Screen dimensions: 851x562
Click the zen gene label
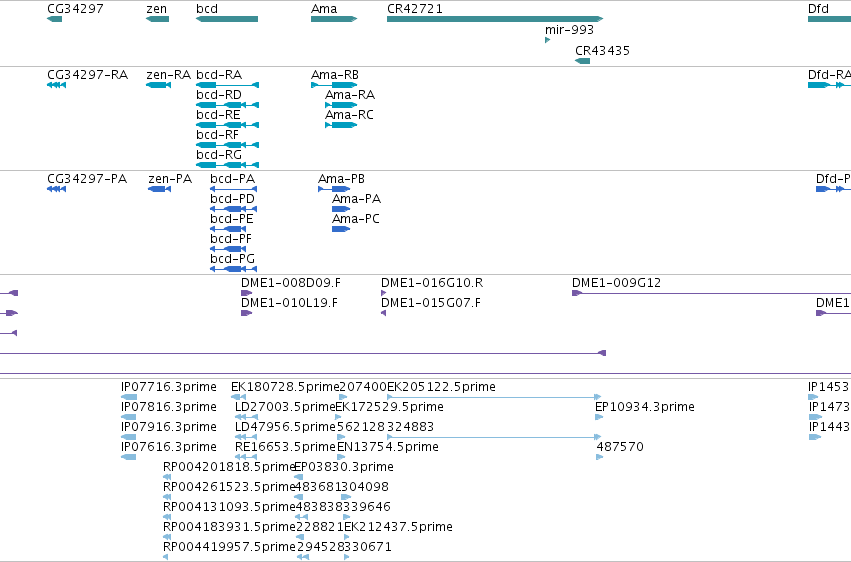(157, 9)
